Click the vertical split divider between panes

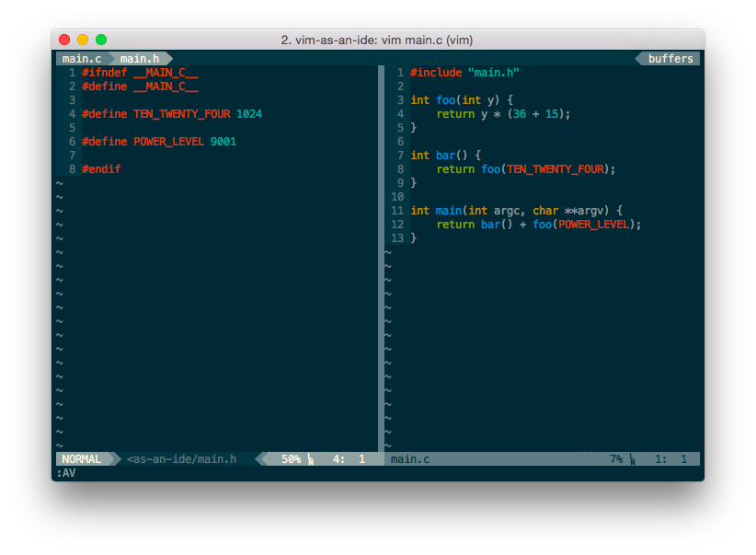(x=382, y=259)
